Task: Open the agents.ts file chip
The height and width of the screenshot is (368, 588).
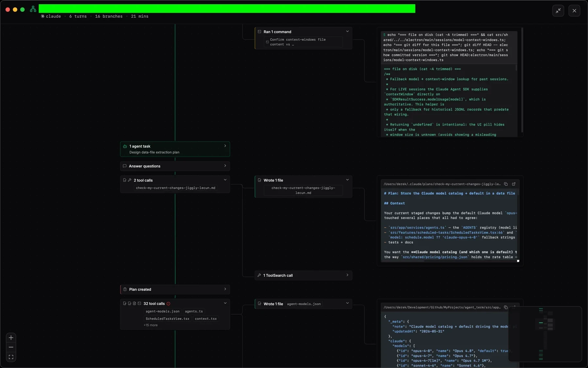Action: tap(194, 311)
